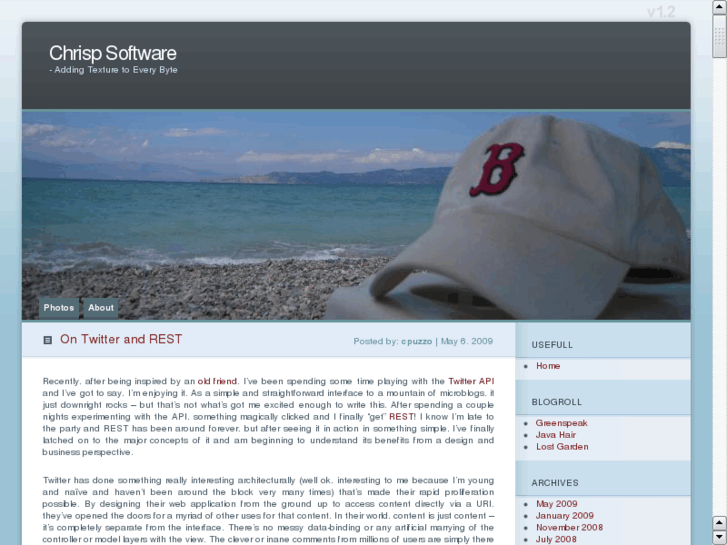
Task: Click the May 6, 2009 post date
Action: tap(466, 341)
